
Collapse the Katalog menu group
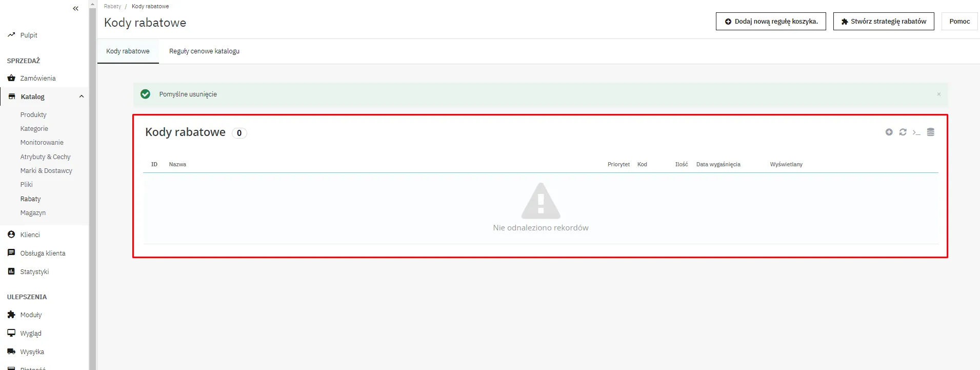point(81,97)
